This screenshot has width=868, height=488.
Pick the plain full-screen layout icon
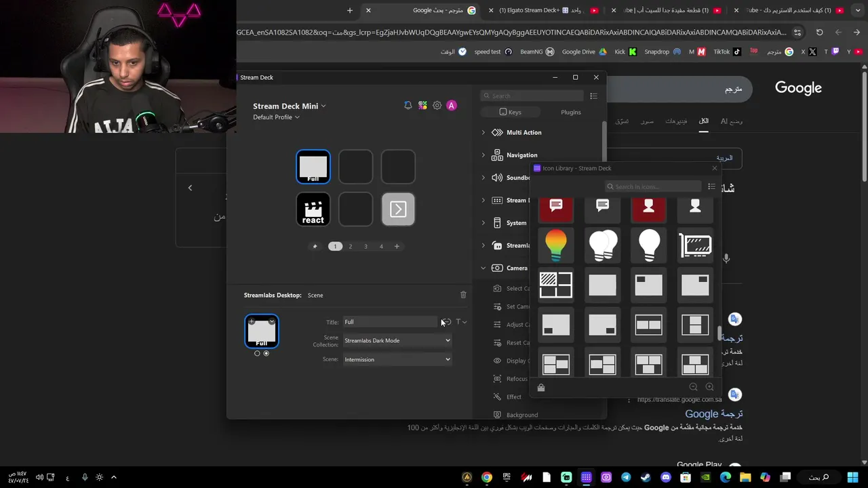[x=602, y=285]
